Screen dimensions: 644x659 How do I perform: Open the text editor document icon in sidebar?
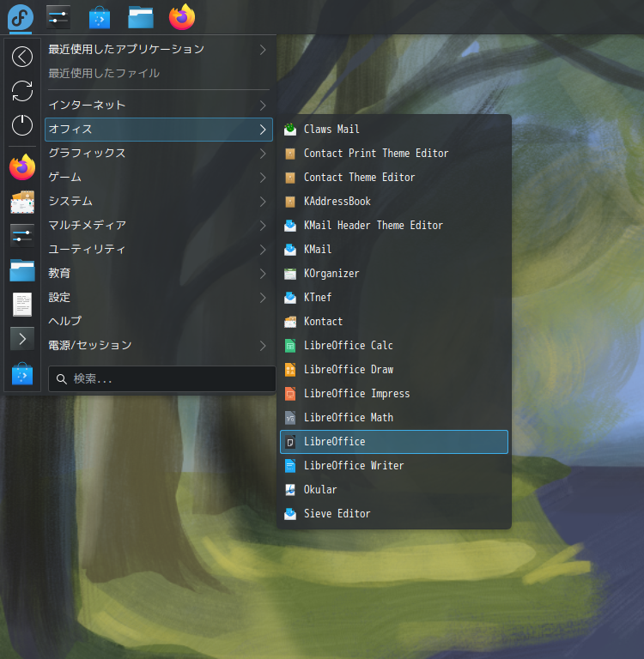[22, 305]
